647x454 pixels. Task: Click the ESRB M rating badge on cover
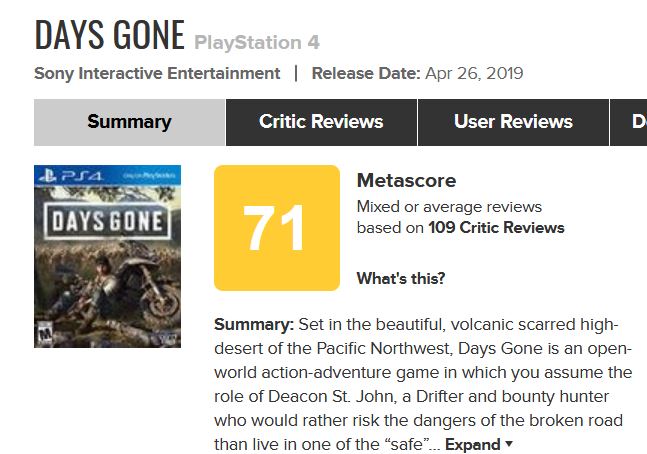[x=42, y=332]
